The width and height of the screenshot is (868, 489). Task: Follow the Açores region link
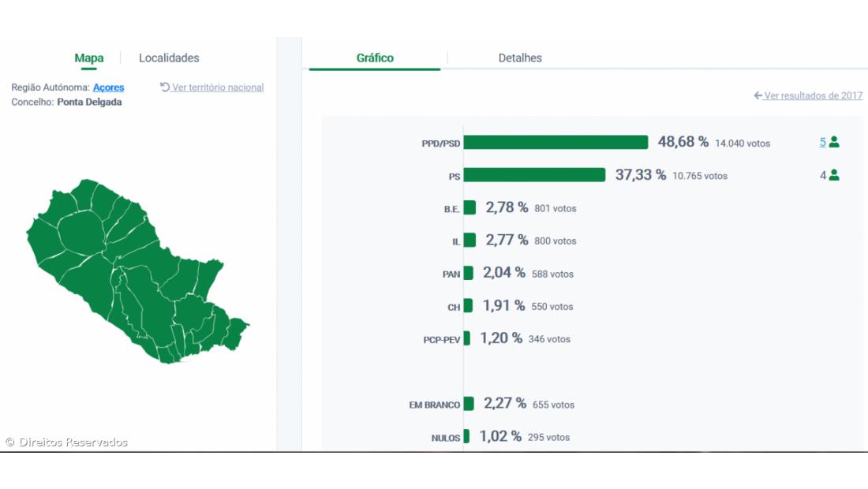pos(108,88)
